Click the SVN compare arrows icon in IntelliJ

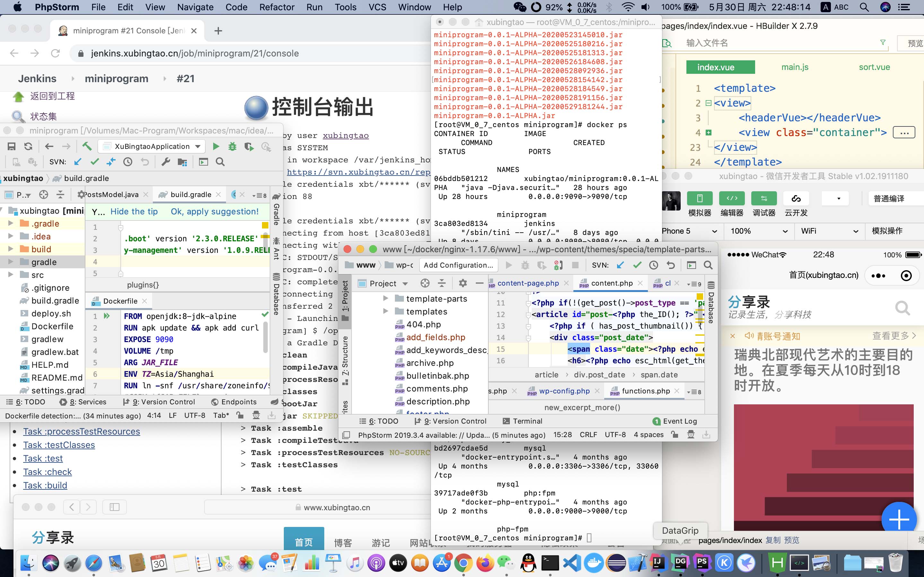coord(111,162)
